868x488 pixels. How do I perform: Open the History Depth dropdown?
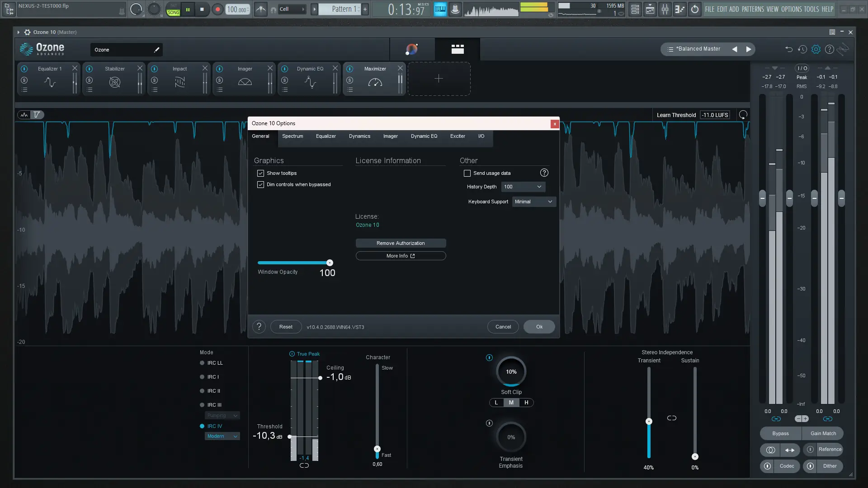coord(523,187)
